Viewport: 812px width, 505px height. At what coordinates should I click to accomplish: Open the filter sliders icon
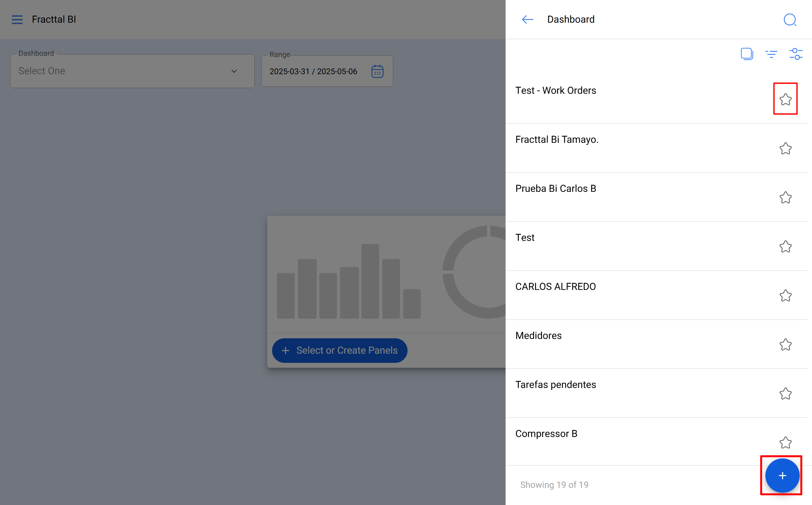click(x=796, y=54)
